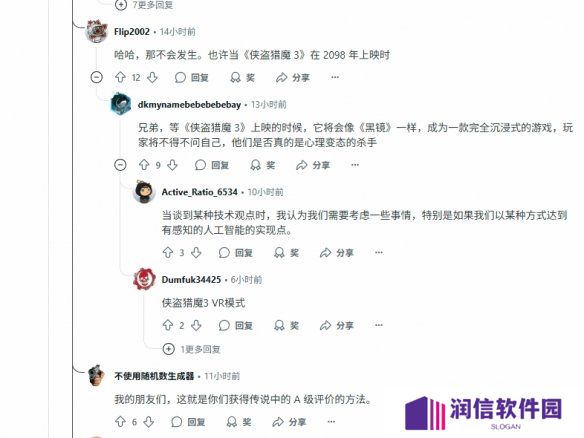Open dkmynamebebebebebay username link
This screenshot has width=584, height=438.
190,105
